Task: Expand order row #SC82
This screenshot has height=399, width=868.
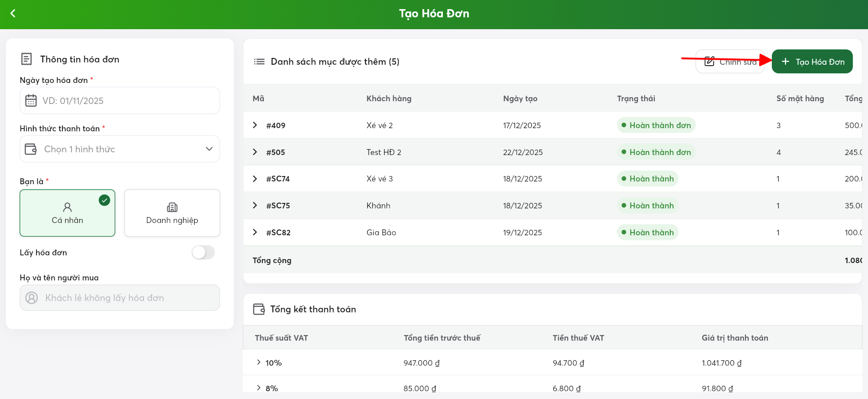Action: [255, 232]
